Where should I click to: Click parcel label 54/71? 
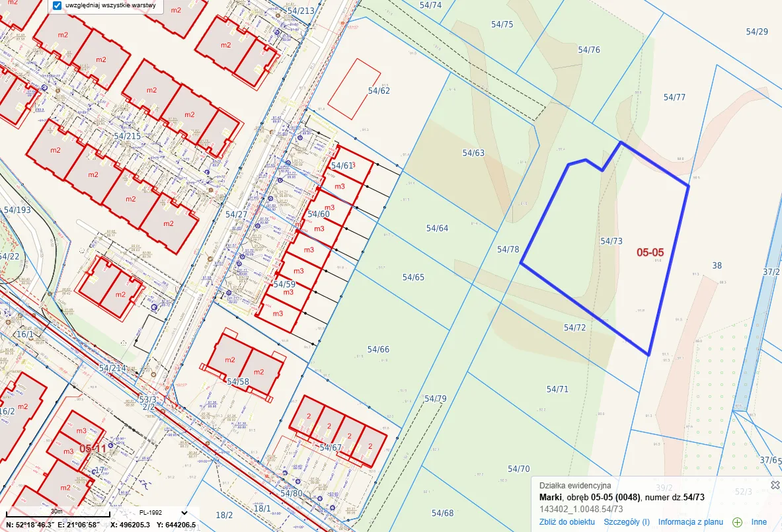point(557,389)
